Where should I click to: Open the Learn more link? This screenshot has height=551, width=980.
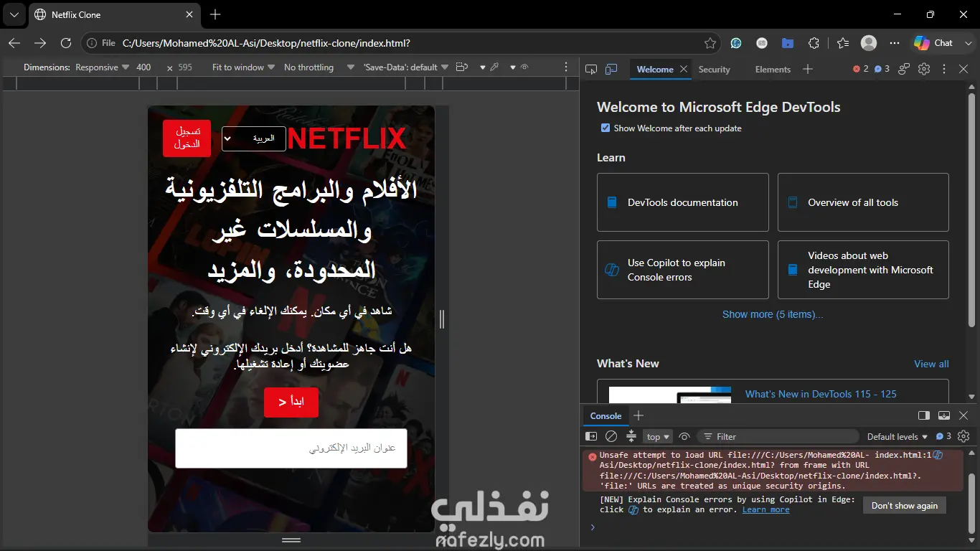[x=765, y=509]
